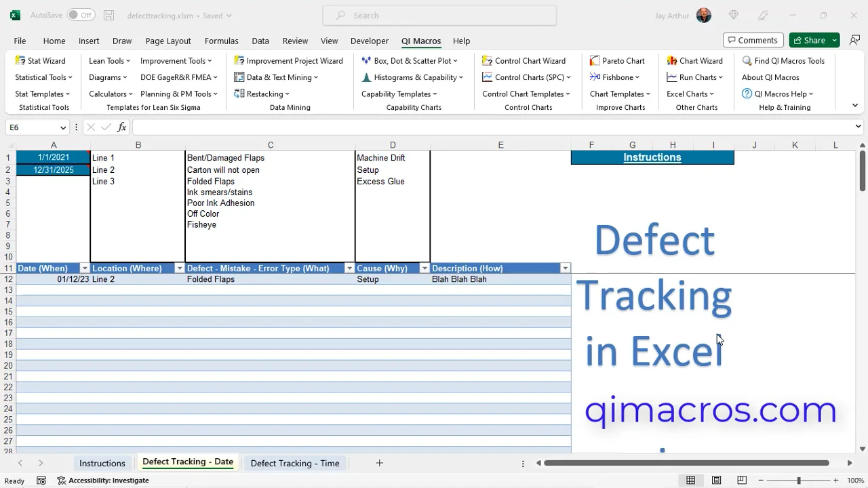Click About QI Macros
The height and width of the screenshot is (488, 868).
[770, 77]
